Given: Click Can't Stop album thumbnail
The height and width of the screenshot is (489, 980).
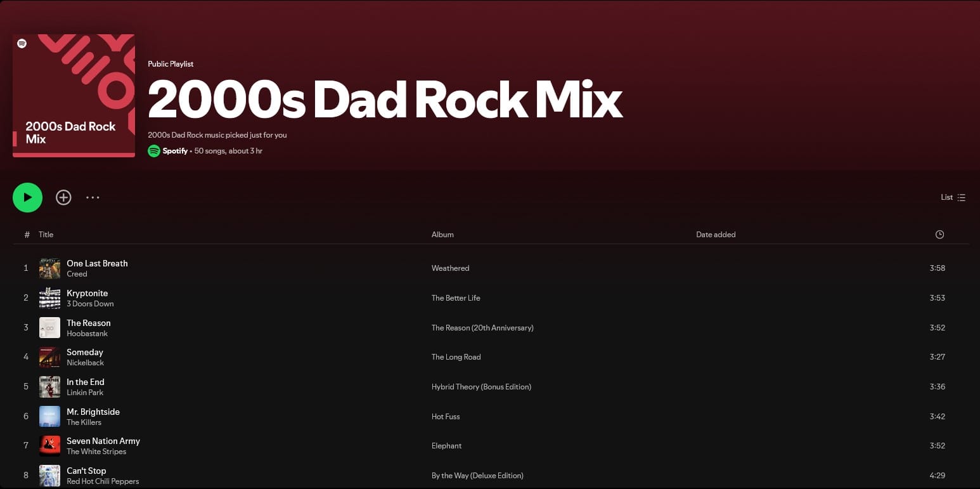Looking at the screenshot, I should [x=49, y=476].
